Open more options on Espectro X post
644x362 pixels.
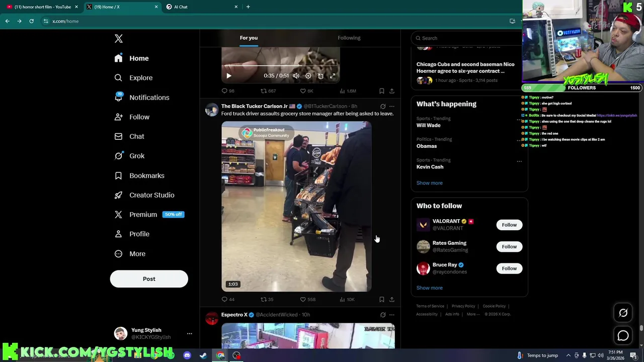click(392, 315)
